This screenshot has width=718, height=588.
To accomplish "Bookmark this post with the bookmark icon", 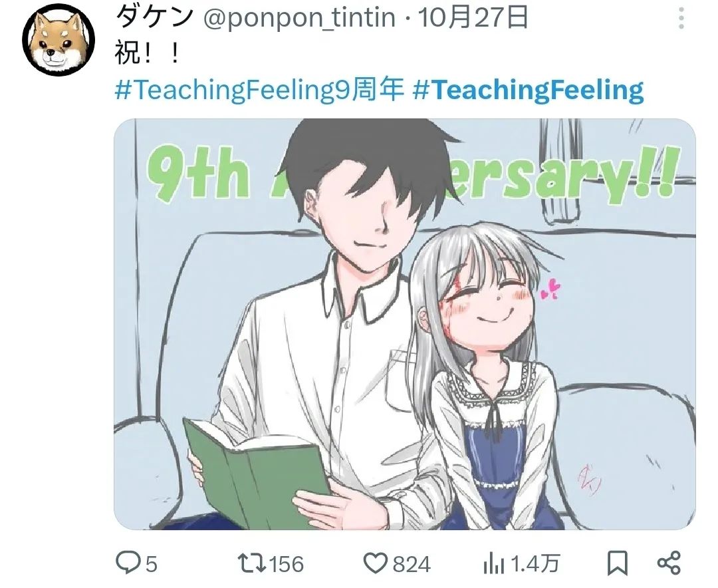I will click(617, 563).
